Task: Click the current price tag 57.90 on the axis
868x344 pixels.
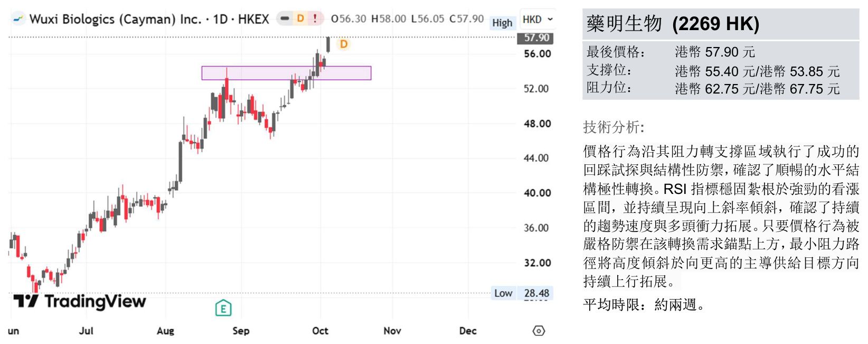Action: tap(536, 38)
